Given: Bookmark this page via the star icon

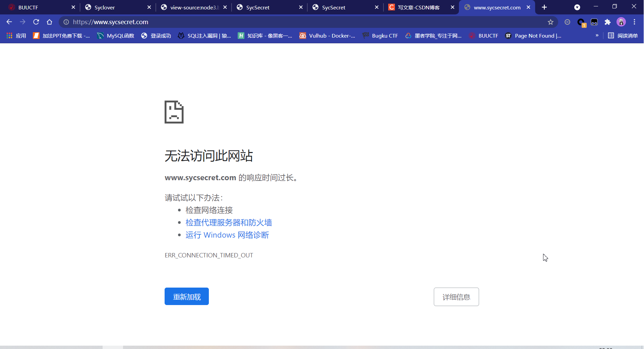Looking at the screenshot, I should (x=550, y=22).
